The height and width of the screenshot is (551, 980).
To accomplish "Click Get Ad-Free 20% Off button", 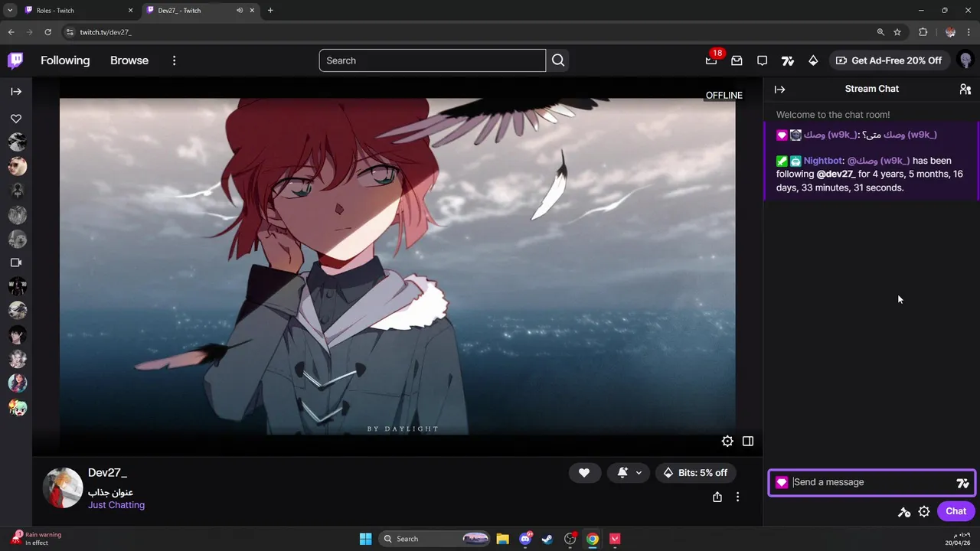I will pyautogui.click(x=890, y=60).
